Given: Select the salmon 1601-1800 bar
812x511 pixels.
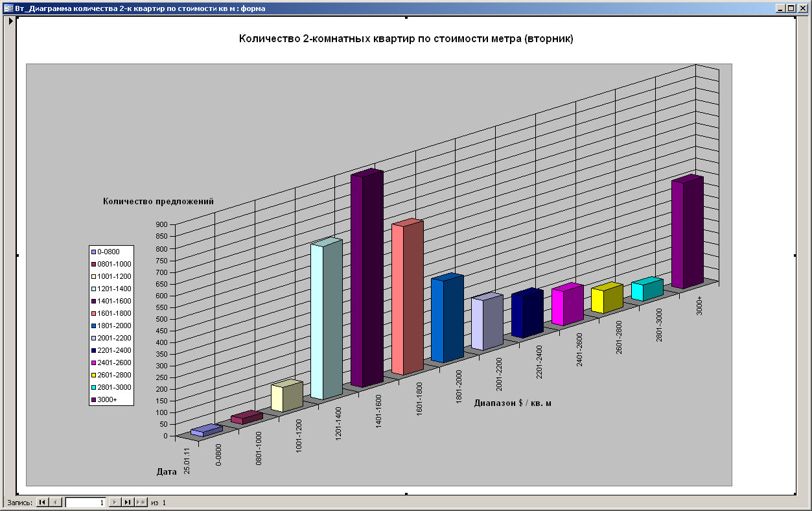Looking at the screenshot, I should pyautogui.click(x=408, y=297).
